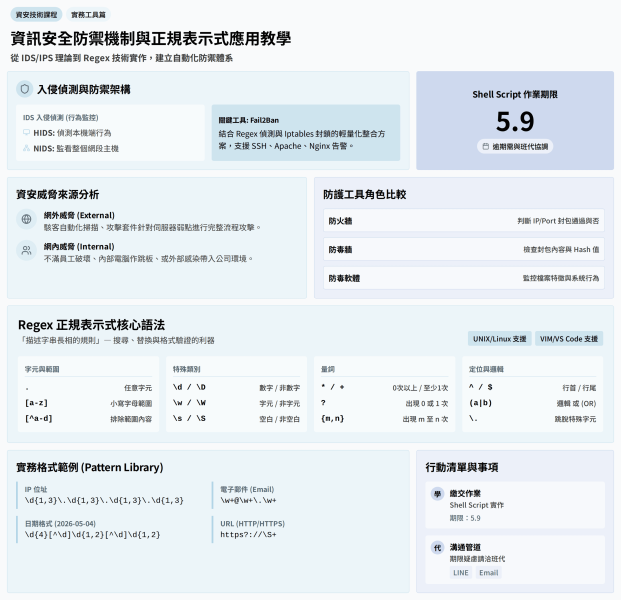Click the VIM/VS Code 支援 badge
The height and width of the screenshot is (600, 621).
click(569, 339)
